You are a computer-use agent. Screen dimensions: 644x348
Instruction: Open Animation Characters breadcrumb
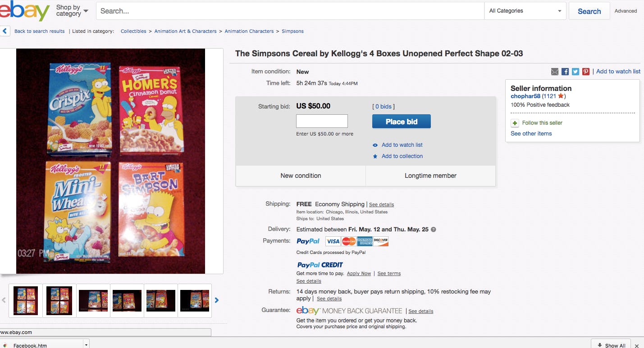point(249,32)
